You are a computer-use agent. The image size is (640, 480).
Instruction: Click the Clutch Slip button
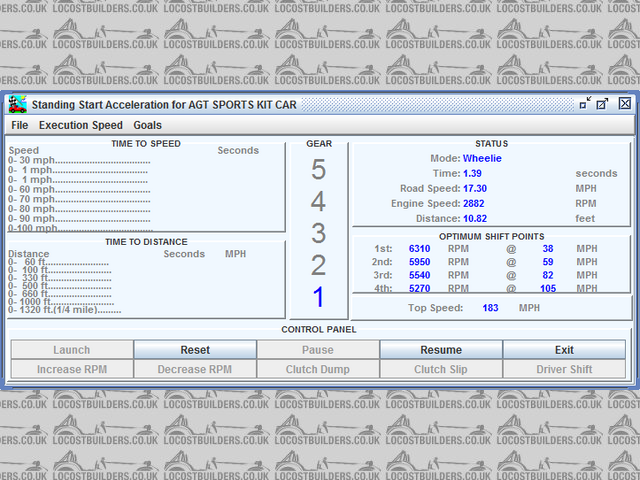click(x=441, y=369)
